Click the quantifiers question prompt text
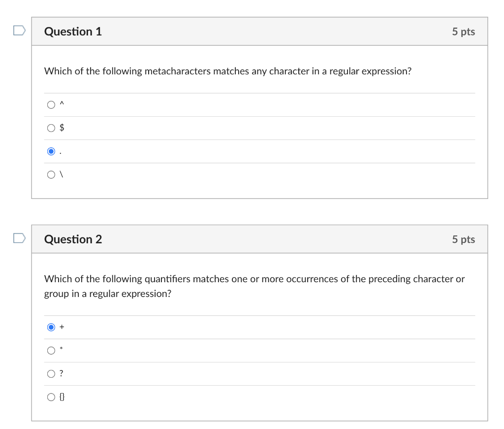This screenshot has width=504, height=429. click(254, 279)
